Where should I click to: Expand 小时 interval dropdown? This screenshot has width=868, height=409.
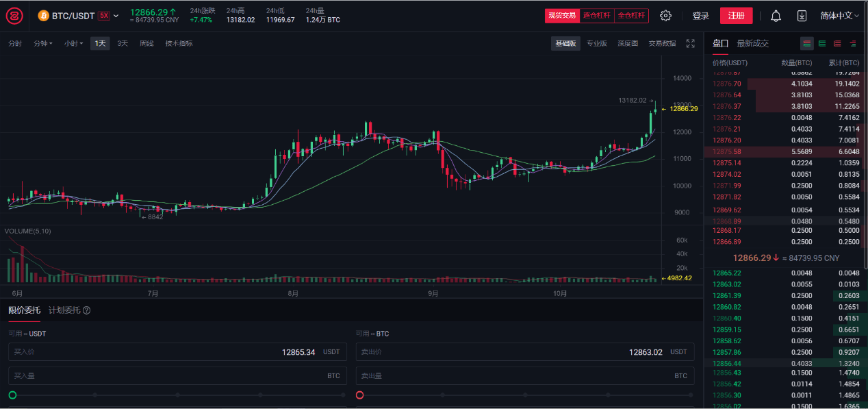point(73,43)
